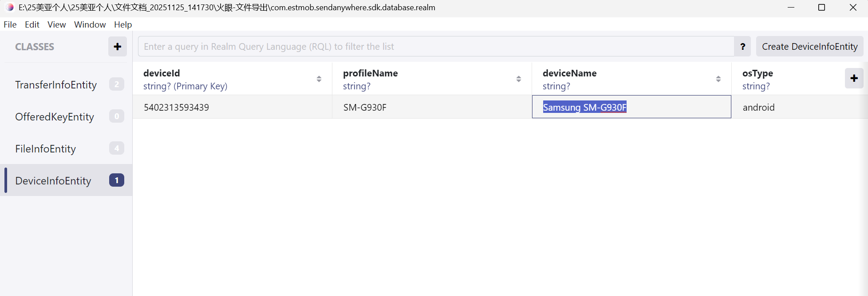This screenshot has width=868, height=296.
Task: Sort by profileName column arrows
Action: 519,79
